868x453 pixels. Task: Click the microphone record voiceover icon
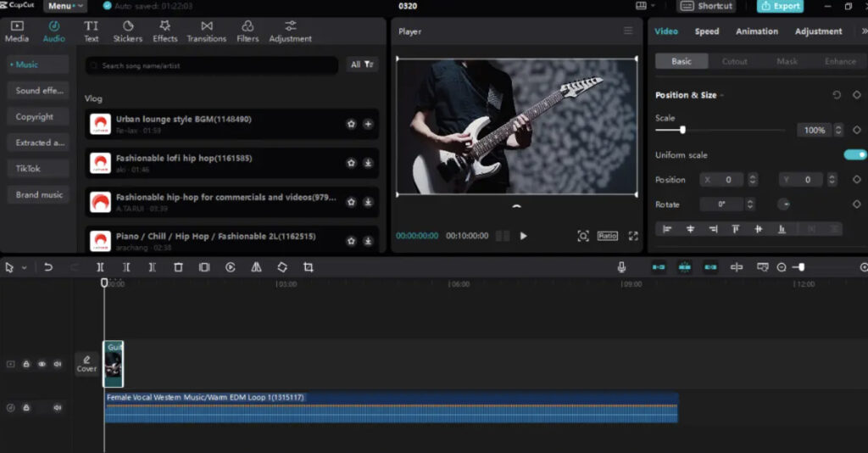pyautogui.click(x=621, y=267)
